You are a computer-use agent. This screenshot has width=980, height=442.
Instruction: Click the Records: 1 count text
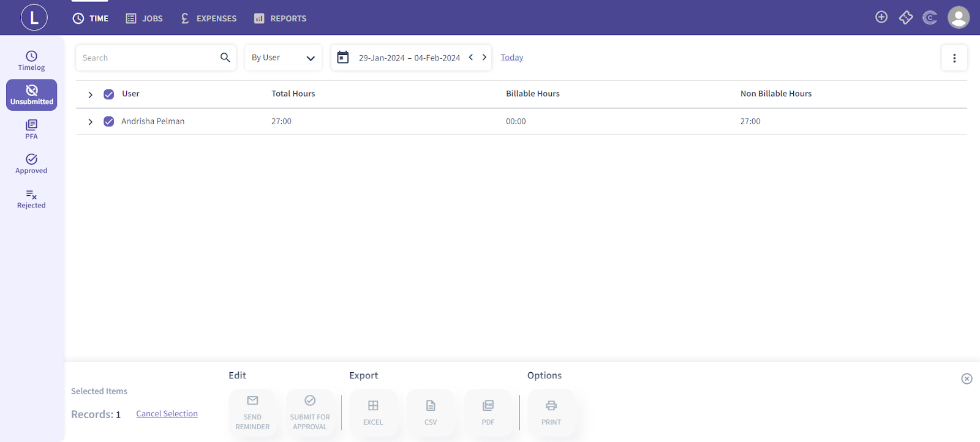(96, 414)
